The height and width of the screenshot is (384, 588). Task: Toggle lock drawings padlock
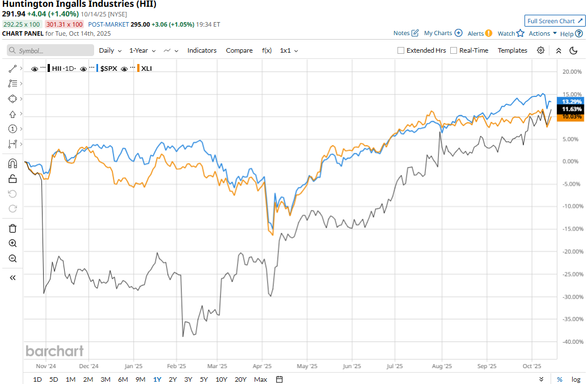tap(12, 179)
